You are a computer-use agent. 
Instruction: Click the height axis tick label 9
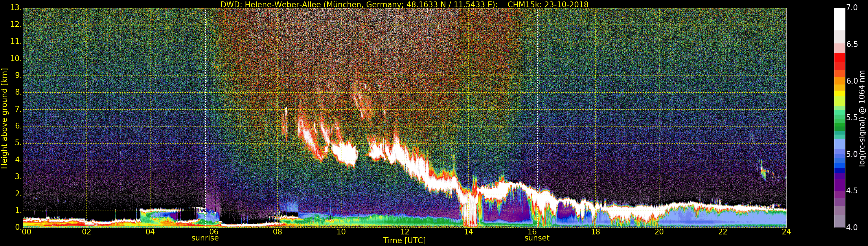click(18, 76)
